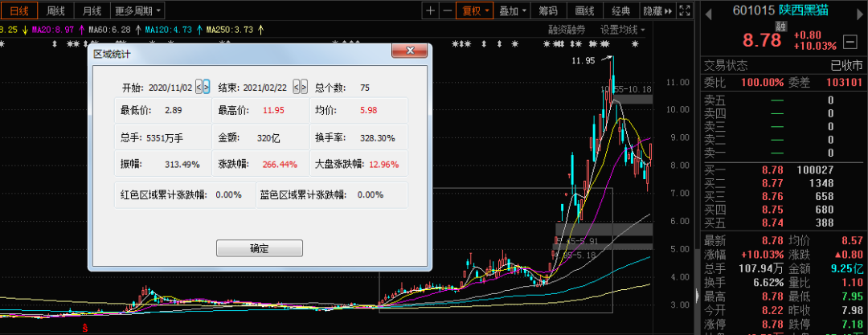This screenshot has width=868, height=335.
Task: Step end date backward in 区域统计
Action: [296, 87]
